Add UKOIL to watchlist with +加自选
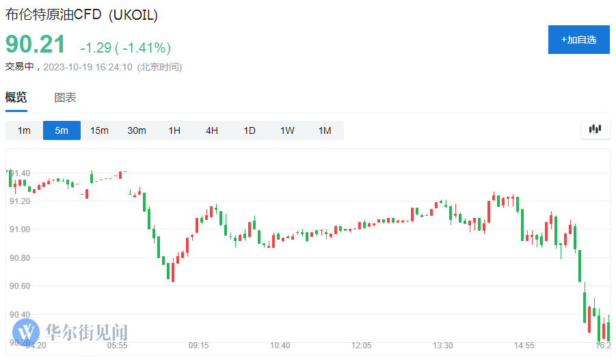The height and width of the screenshot is (364, 616). pos(578,40)
